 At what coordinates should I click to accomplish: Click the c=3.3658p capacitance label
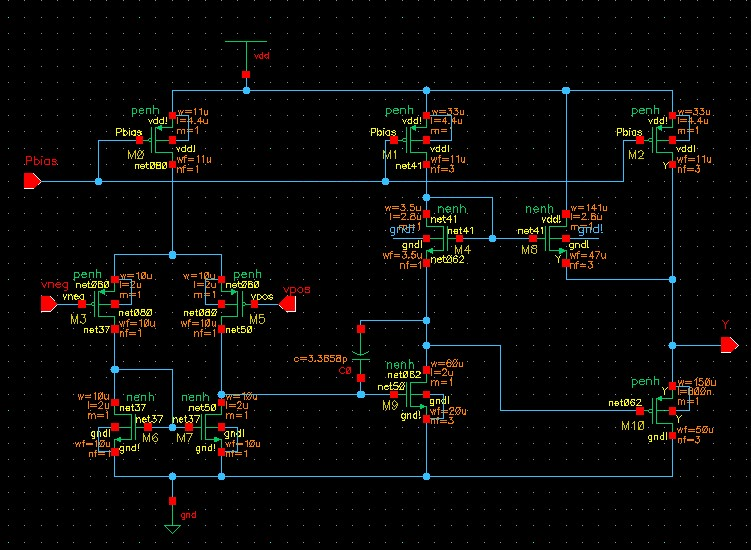click(320, 358)
